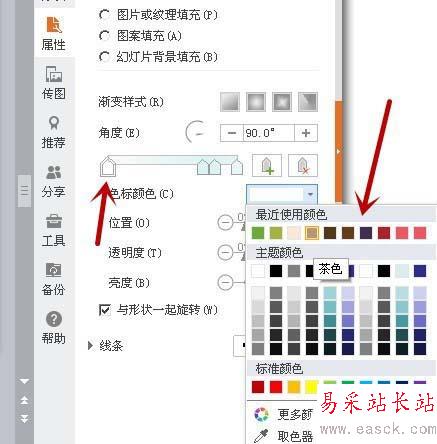Click the 分享 share icon

pyautogui.click(x=54, y=181)
